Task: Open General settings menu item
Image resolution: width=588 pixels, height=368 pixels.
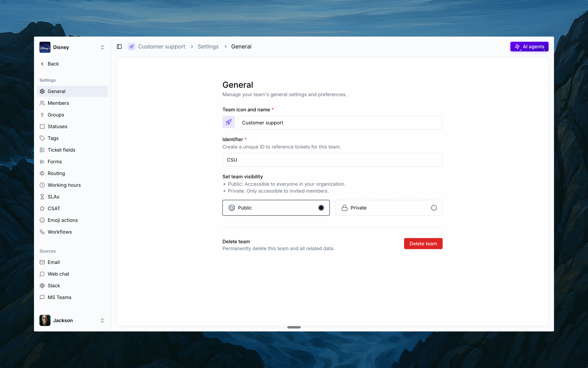Action: click(72, 91)
